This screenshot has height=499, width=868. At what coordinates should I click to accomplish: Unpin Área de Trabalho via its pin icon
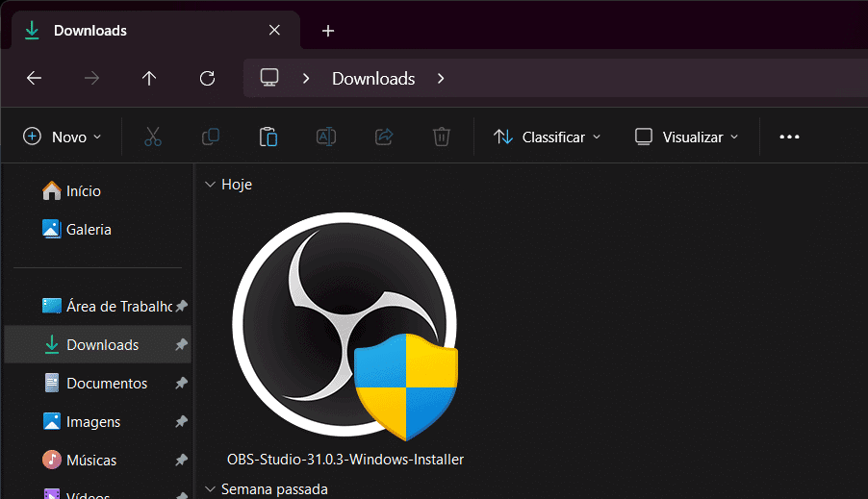[x=182, y=306]
